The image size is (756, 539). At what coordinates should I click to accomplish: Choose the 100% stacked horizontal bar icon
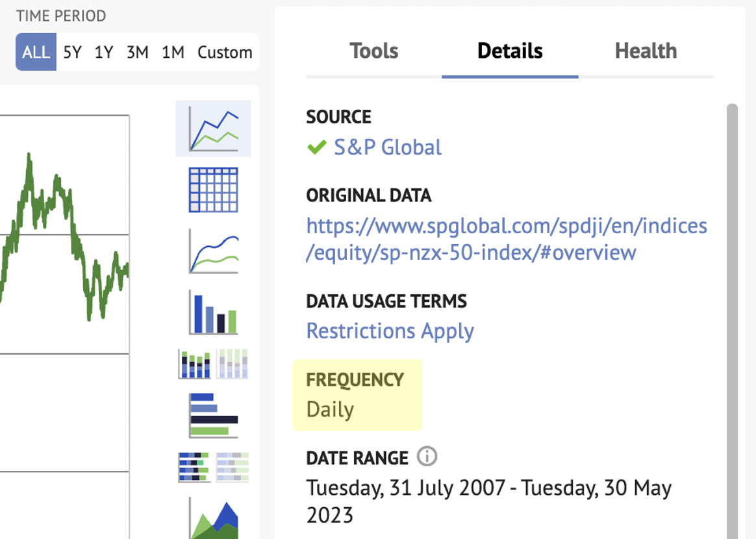tap(233, 467)
